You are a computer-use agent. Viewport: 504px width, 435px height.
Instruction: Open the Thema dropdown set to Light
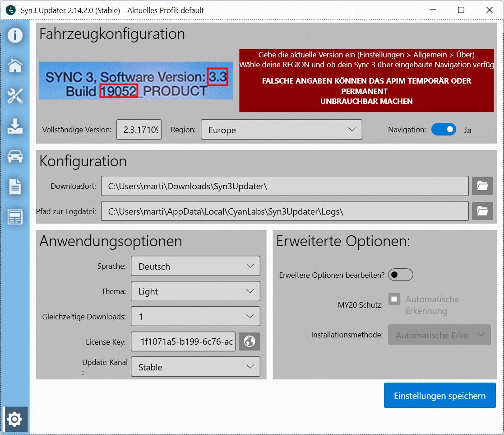coord(195,291)
